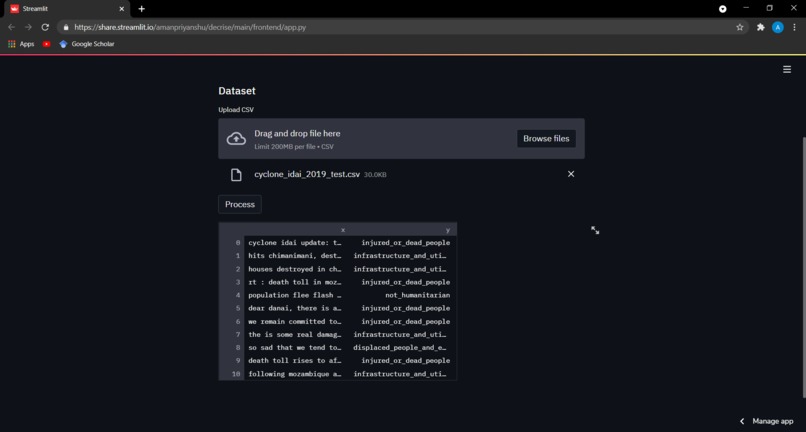Image resolution: width=806 pixels, height=432 pixels.
Task: Open the Chrome three-dot menu
Action: 795,27
